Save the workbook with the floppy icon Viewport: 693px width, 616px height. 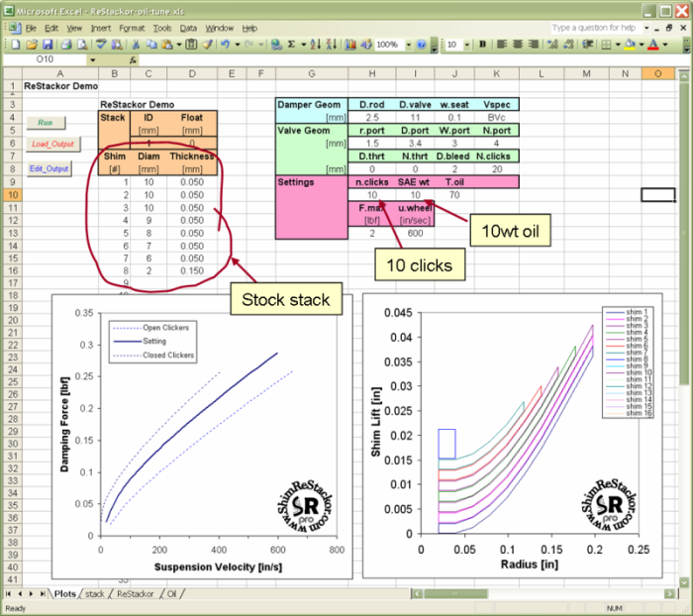(48, 45)
